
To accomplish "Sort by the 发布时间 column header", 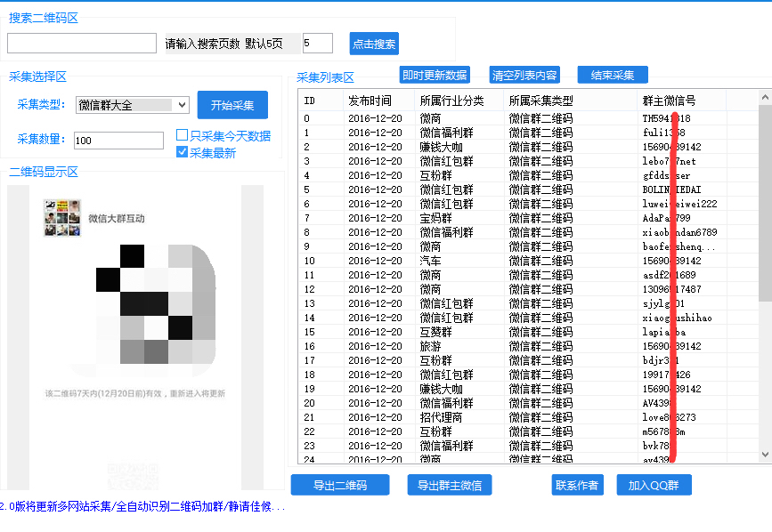I will 378,101.
